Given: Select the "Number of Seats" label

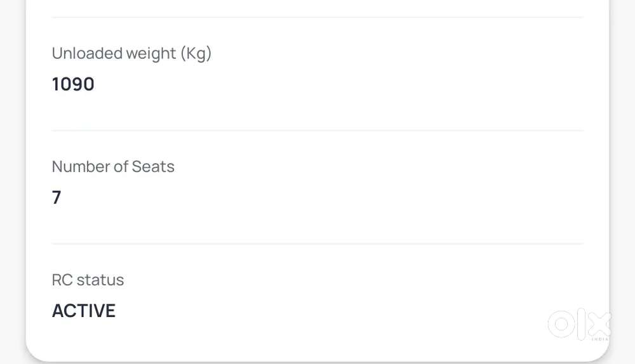Looking at the screenshot, I should (x=113, y=167).
